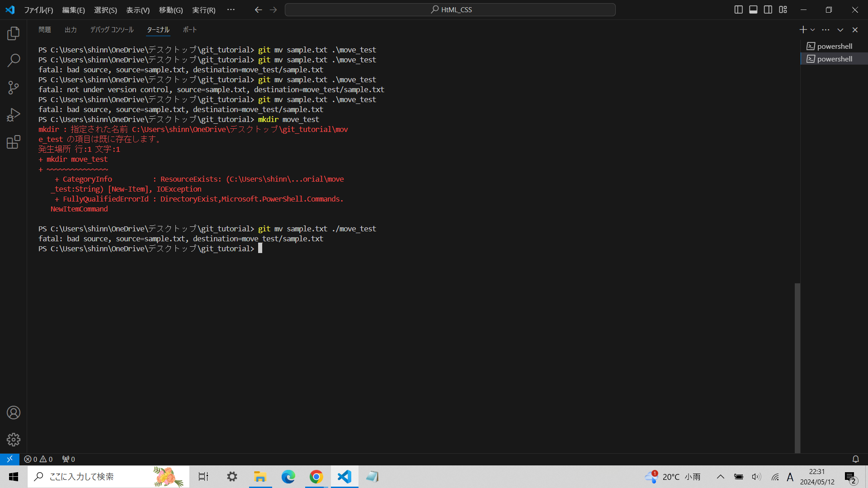Open the Search view icon
868x488 pixels.
14,60
